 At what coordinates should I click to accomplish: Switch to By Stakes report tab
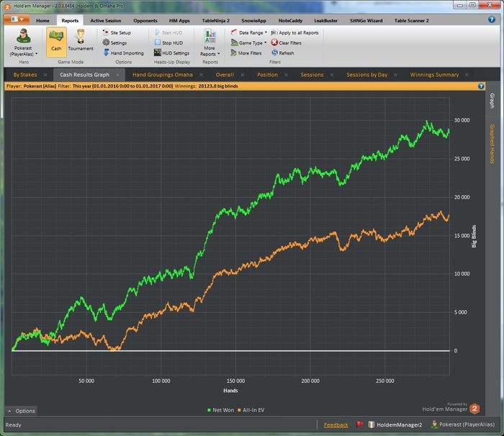click(25, 75)
